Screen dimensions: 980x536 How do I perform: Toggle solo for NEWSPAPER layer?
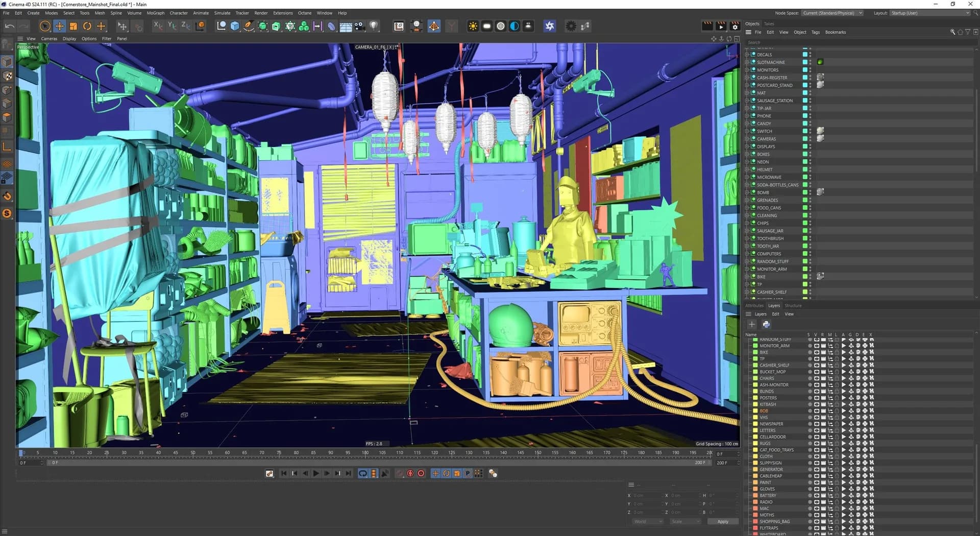point(810,424)
